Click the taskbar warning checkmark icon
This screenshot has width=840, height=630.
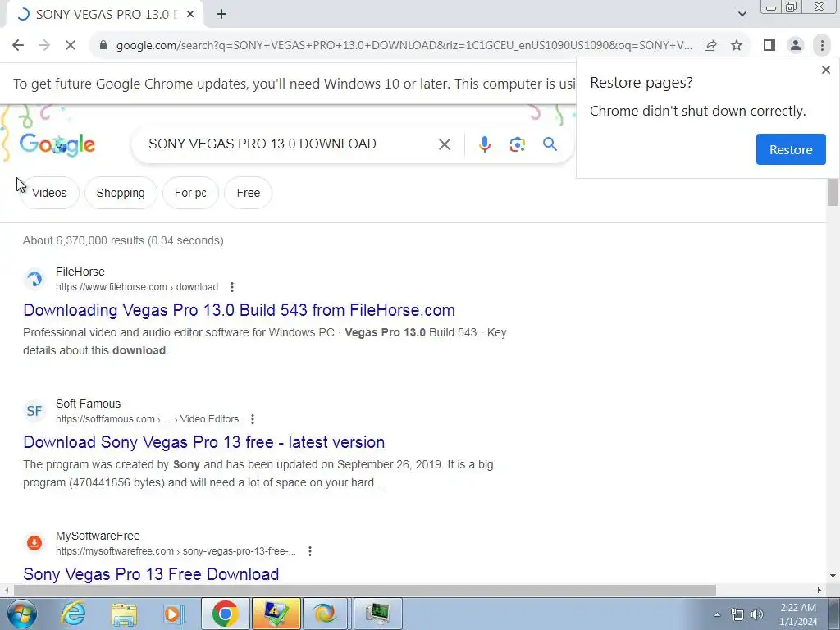276,614
